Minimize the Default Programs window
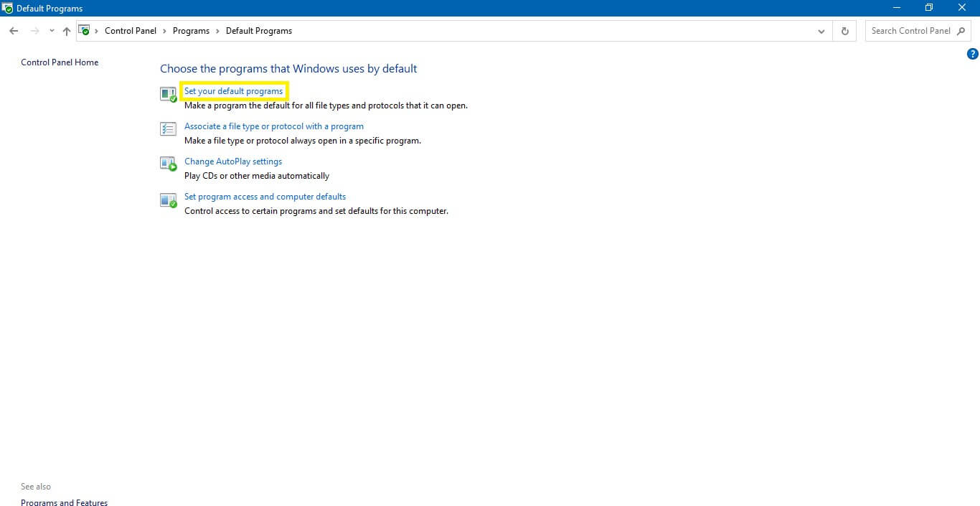This screenshot has width=980, height=506. click(897, 8)
